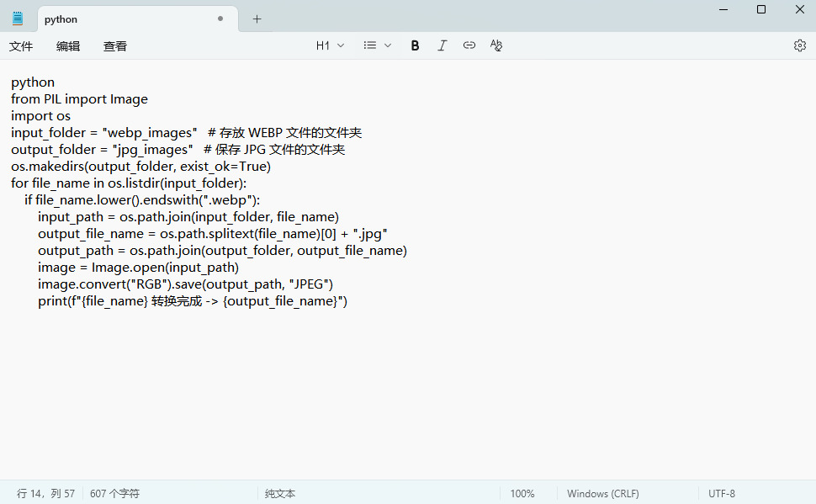Viewport: 816px width, 504px height.
Task: Minimize the Notepad window
Action: tap(723, 9)
